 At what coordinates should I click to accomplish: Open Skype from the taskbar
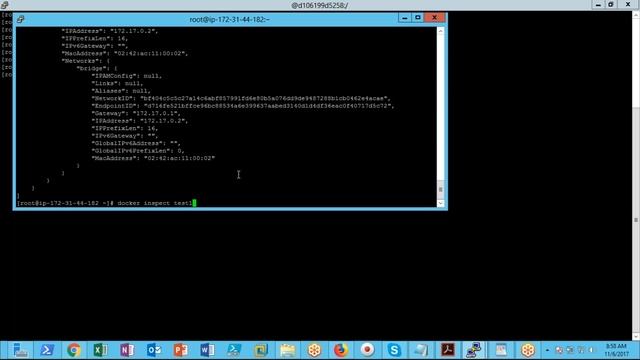(x=394, y=350)
